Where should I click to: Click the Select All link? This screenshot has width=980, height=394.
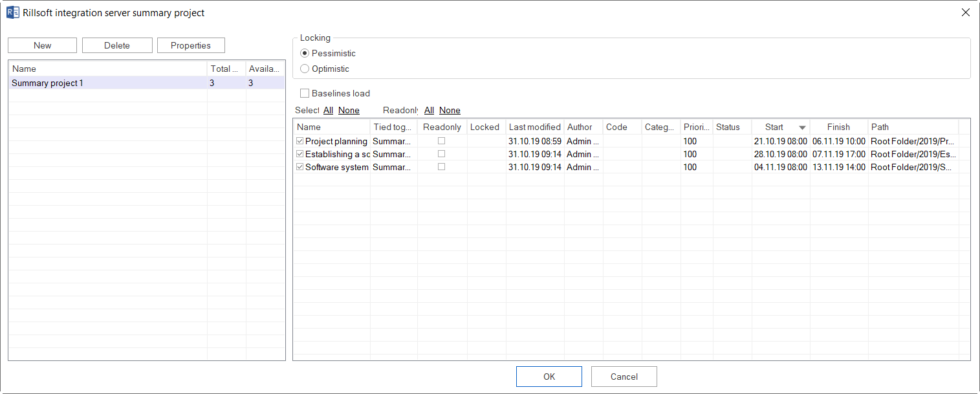(x=329, y=110)
